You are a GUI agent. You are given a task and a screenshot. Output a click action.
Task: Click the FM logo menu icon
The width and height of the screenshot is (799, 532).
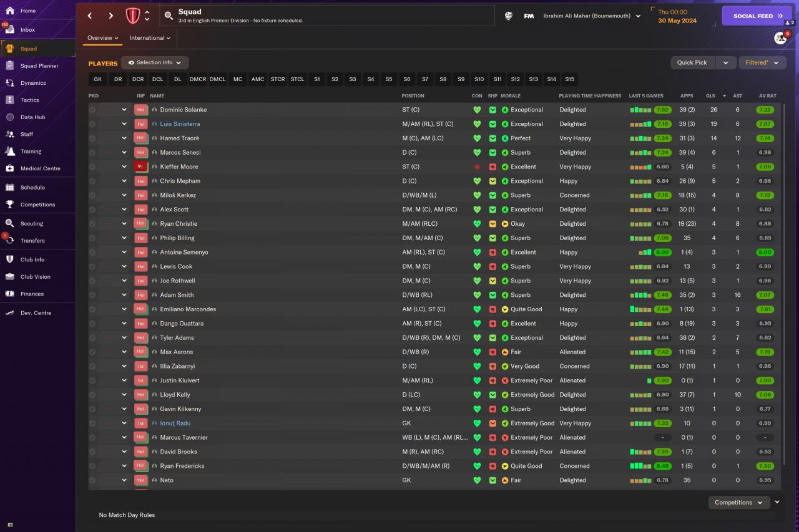pos(528,16)
